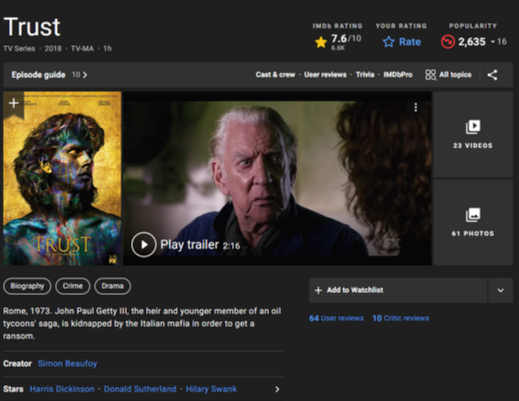Open the Trivia section
Screen dimensions: 519x401
365,75
